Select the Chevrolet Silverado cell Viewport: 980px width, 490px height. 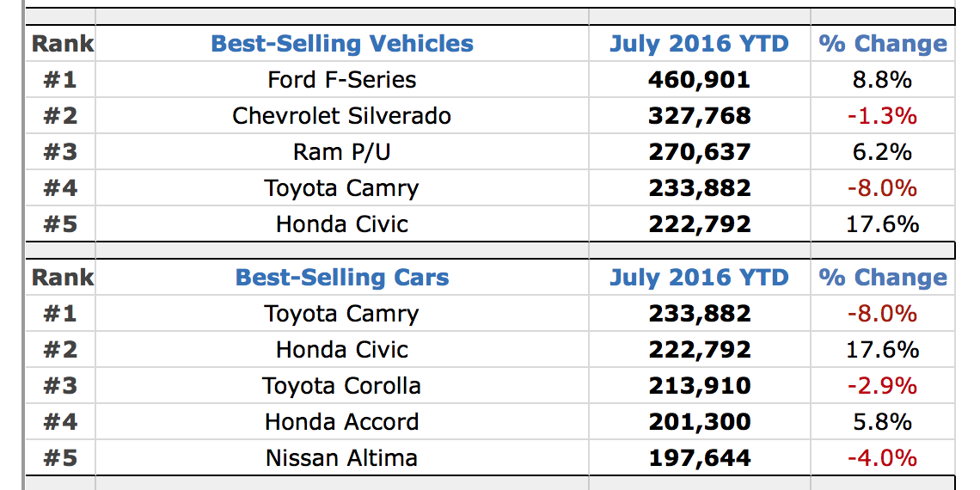tap(342, 116)
